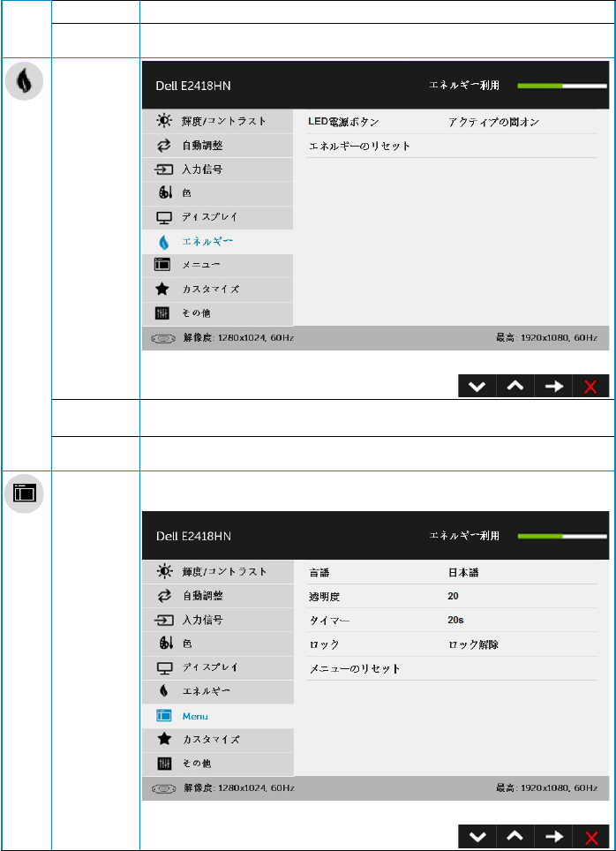Screen dimensions: 616x851
Task: Select the 透明度 setting
Action: coord(324,597)
